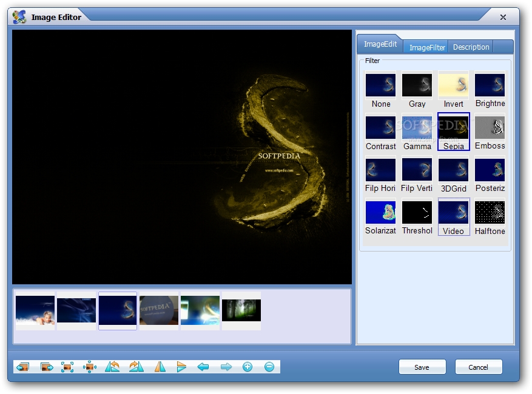Select the dark forest thumbnail

[x=241, y=310]
